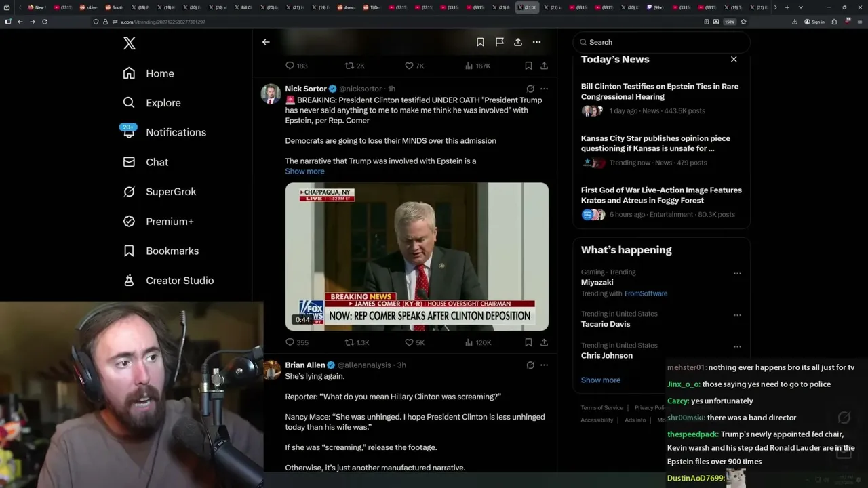The image size is (868, 488).
Task: Open the Accessibility footer link
Action: [597, 420]
